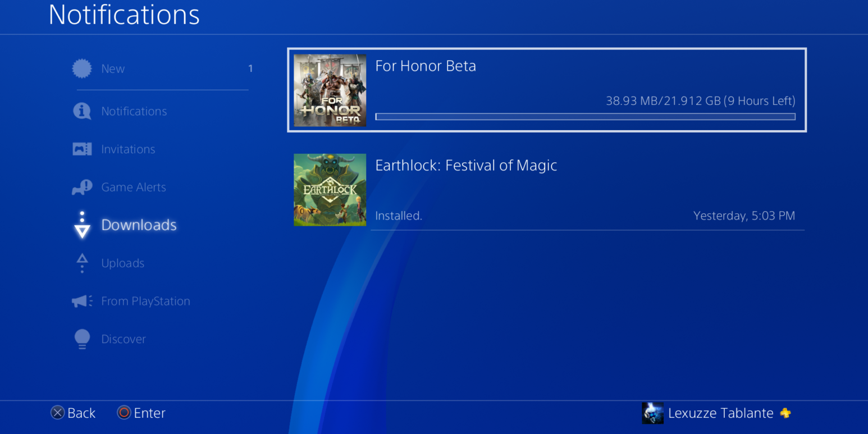
Task: Select the Lexuzze Tablante profile avatar
Action: tap(652, 413)
